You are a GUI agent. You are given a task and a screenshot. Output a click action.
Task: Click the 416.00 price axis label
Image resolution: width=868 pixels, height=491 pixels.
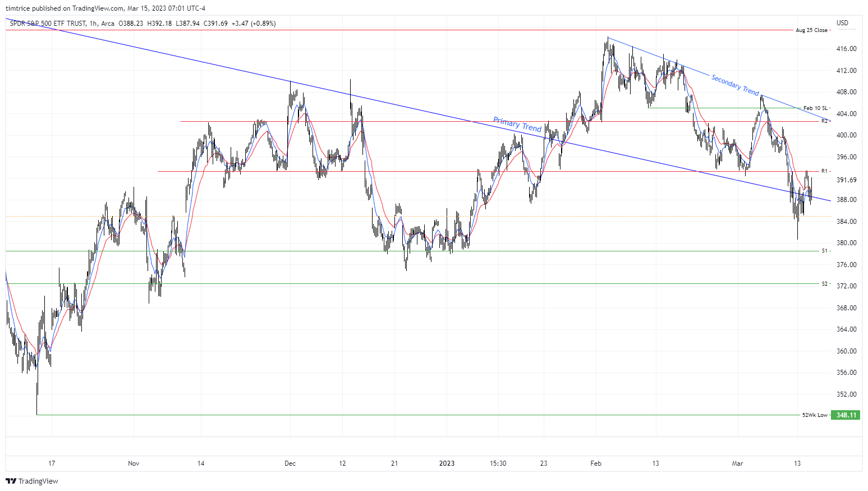[x=846, y=49]
